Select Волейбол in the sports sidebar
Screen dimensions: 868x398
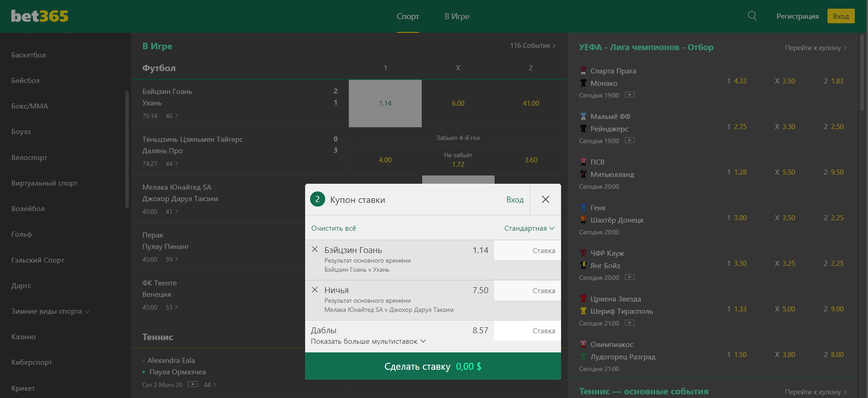[28, 208]
